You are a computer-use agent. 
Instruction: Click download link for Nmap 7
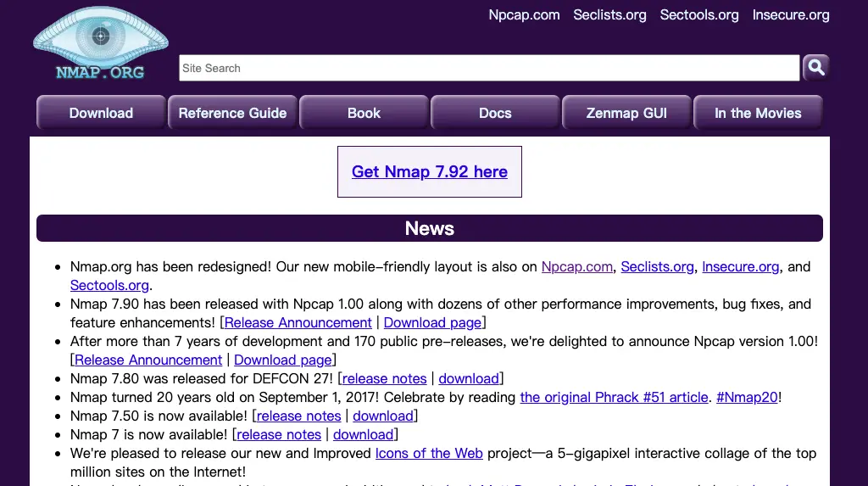tap(363, 434)
